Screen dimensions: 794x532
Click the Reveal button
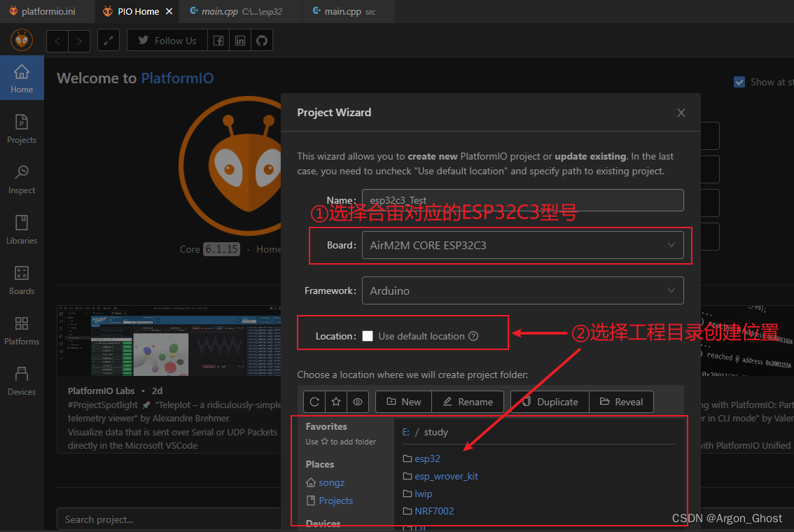point(621,401)
